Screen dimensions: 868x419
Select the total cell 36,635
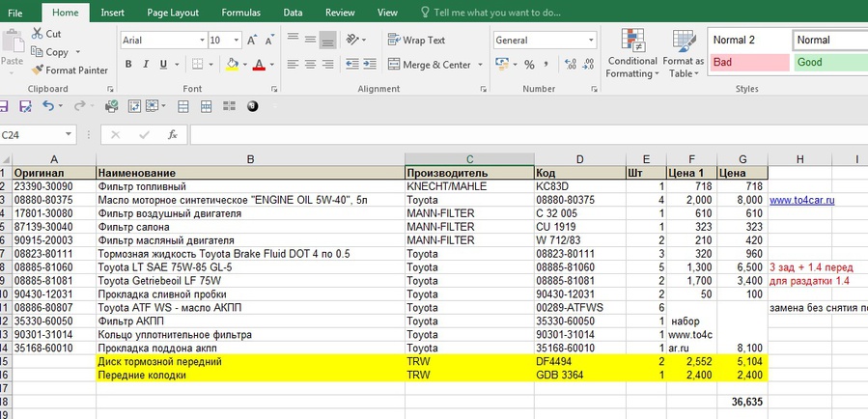click(x=742, y=403)
